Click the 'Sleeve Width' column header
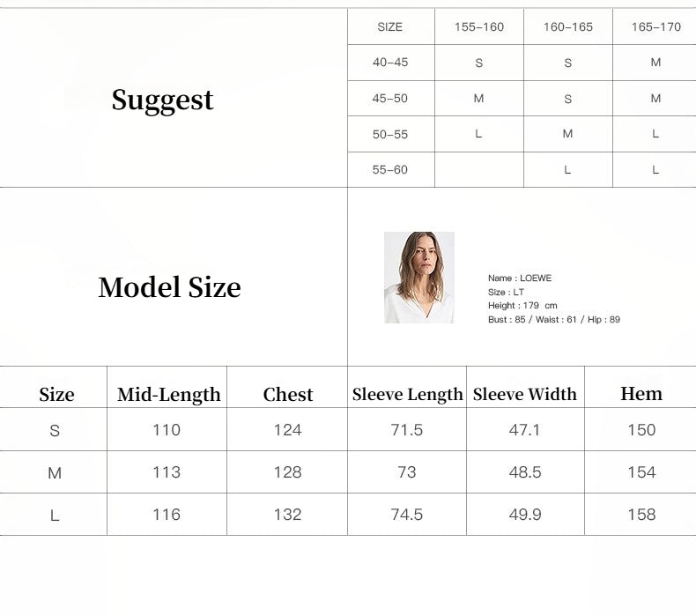 [525, 395]
